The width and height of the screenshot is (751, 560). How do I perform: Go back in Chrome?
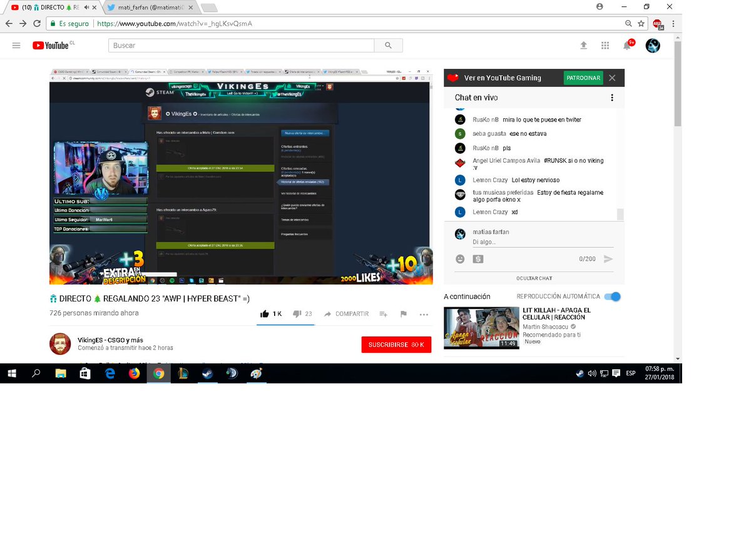9,23
